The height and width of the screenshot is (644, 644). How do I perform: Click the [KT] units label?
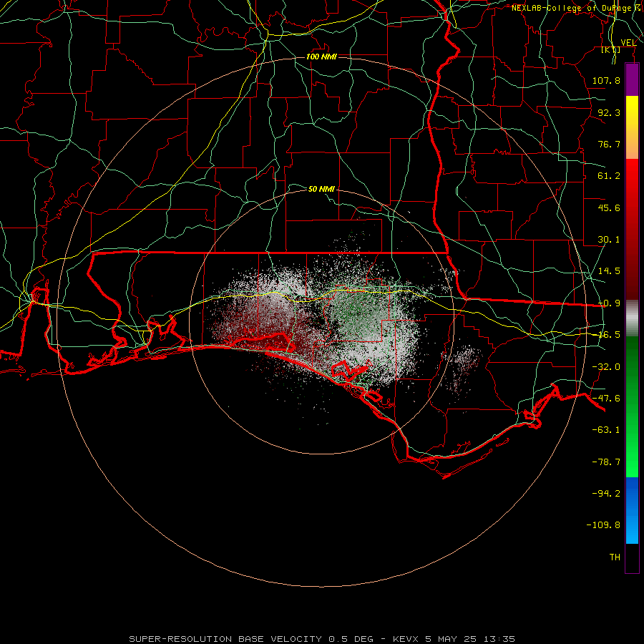coord(611,49)
